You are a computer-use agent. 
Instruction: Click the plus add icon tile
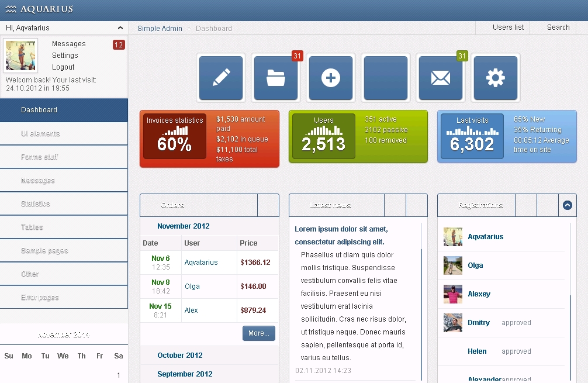coord(330,78)
